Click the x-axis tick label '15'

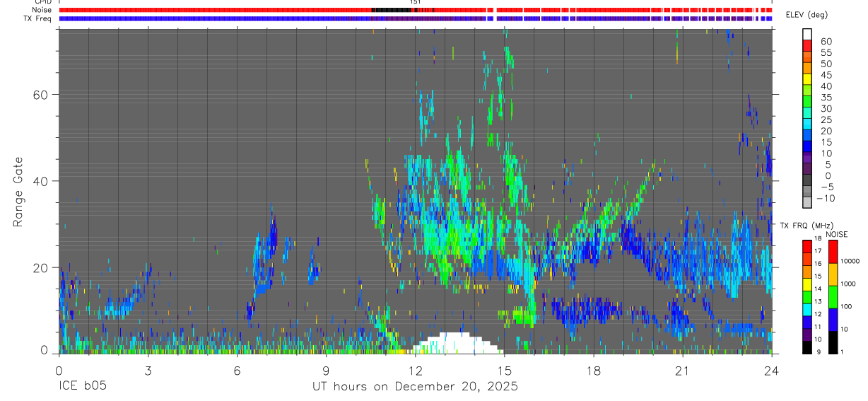coord(504,371)
